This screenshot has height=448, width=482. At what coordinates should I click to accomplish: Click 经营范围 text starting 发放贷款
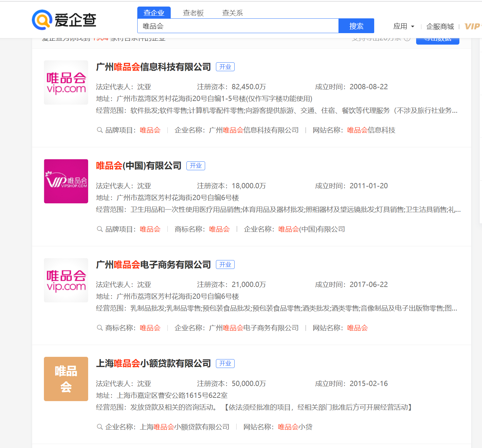(x=272, y=407)
